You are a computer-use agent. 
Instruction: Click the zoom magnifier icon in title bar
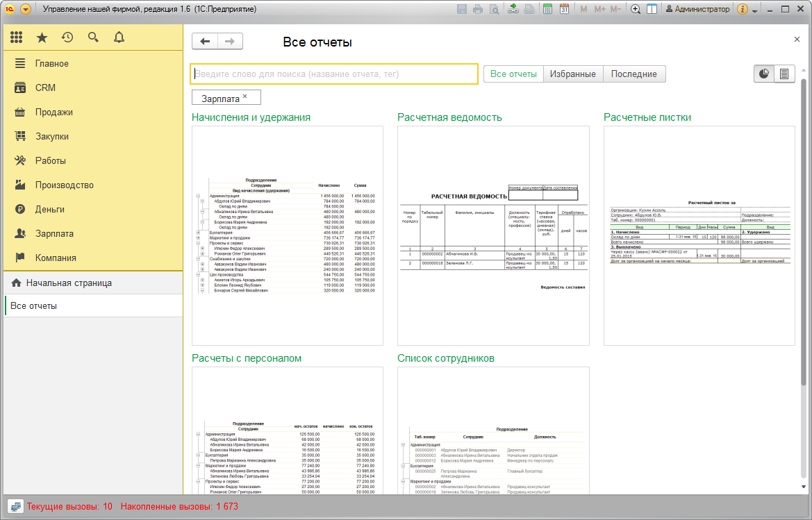(x=636, y=9)
